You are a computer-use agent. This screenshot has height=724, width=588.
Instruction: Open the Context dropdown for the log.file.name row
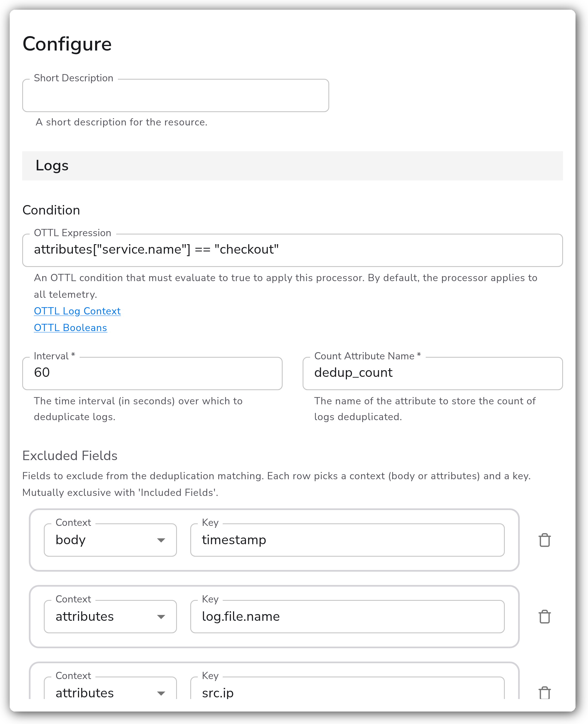click(x=110, y=617)
